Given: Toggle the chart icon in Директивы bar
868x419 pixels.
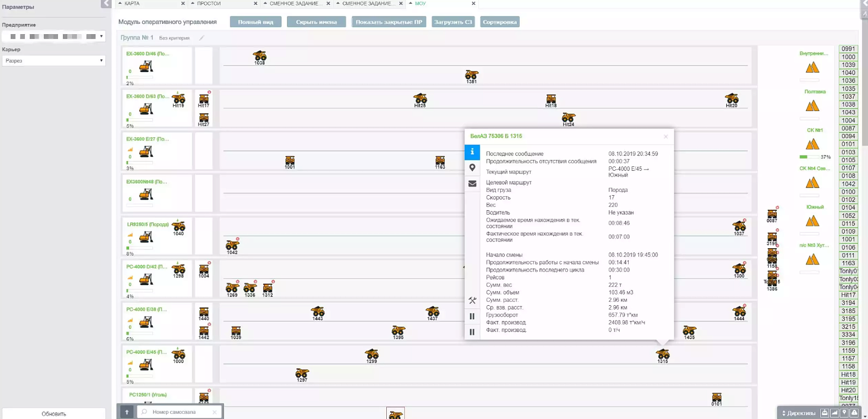Looking at the screenshot, I should [x=834, y=413].
